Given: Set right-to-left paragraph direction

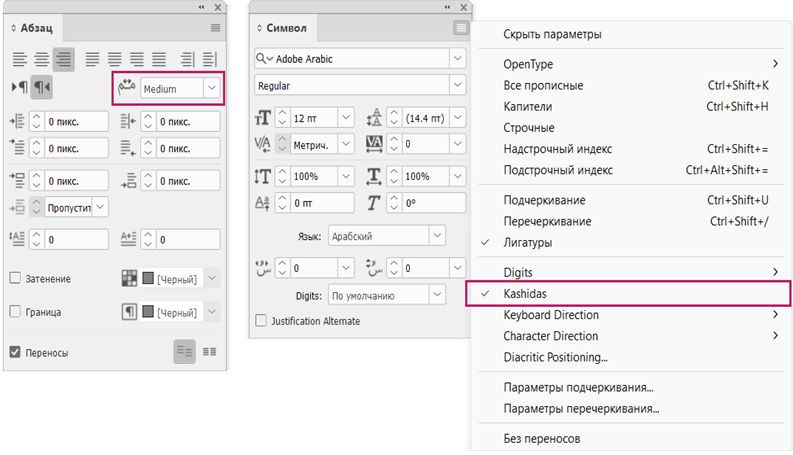Looking at the screenshot, I should (41, 87).
